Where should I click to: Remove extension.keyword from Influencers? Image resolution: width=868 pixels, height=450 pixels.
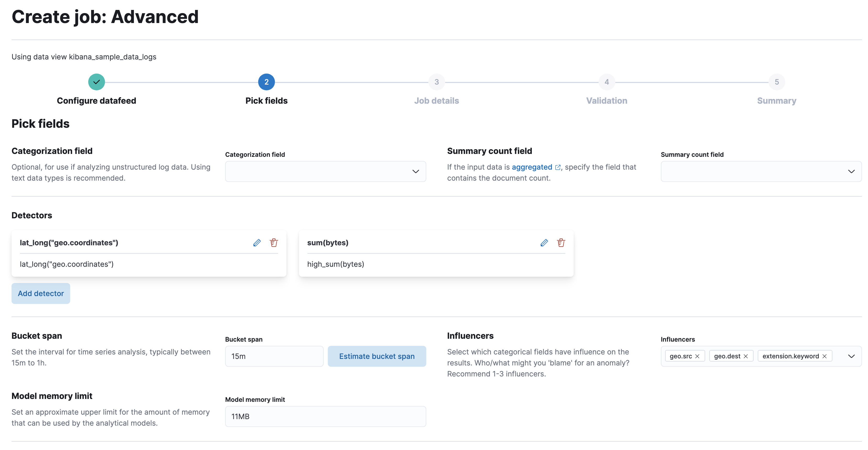pyautogui.click(x=826, y=356)
